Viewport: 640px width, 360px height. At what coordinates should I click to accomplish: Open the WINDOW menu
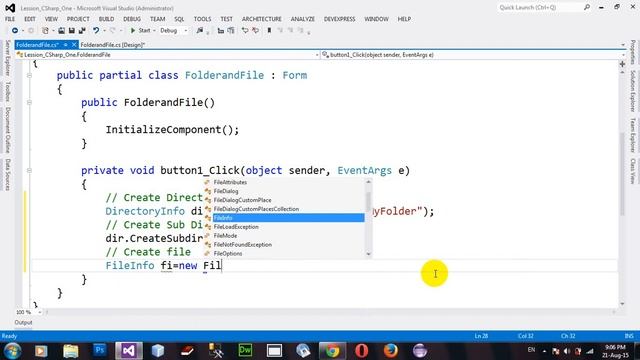(x=376, y=19)
